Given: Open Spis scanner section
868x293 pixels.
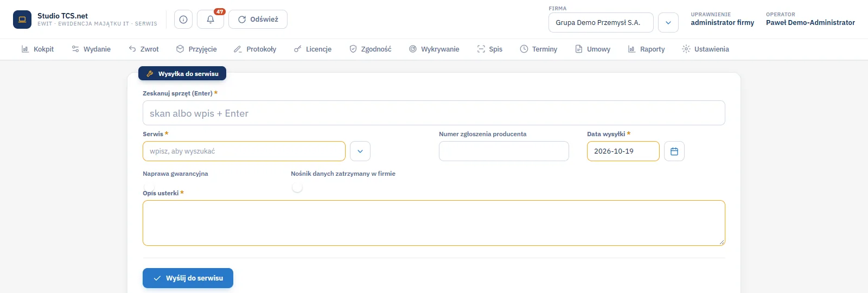Looking at the screenshot, I should point(489,49).
